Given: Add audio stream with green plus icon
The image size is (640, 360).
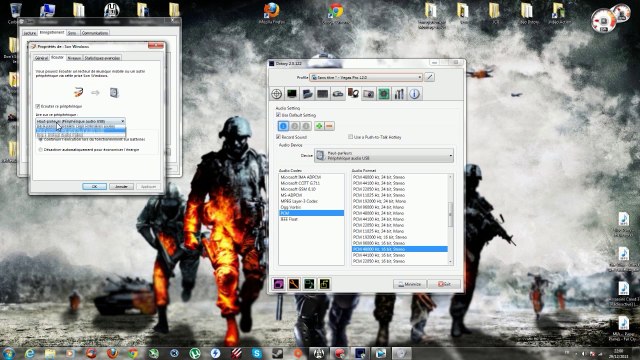Looking at the screenshot, I should click(x=319, y=126).
